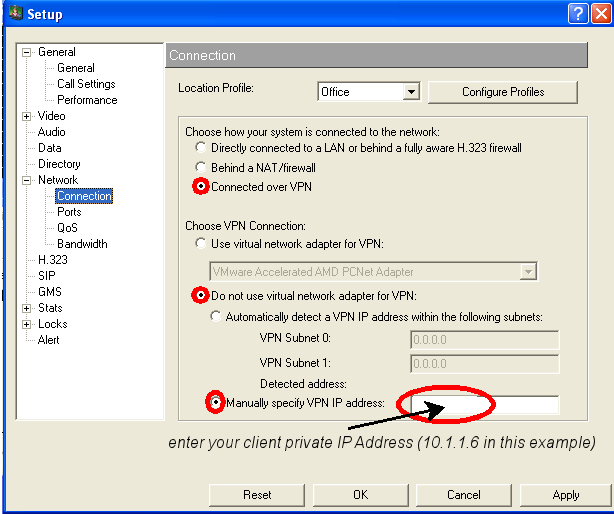Select Audio in the settings tree
The height and width of the screenshot is (514, 614).
[x=51, y=132]
